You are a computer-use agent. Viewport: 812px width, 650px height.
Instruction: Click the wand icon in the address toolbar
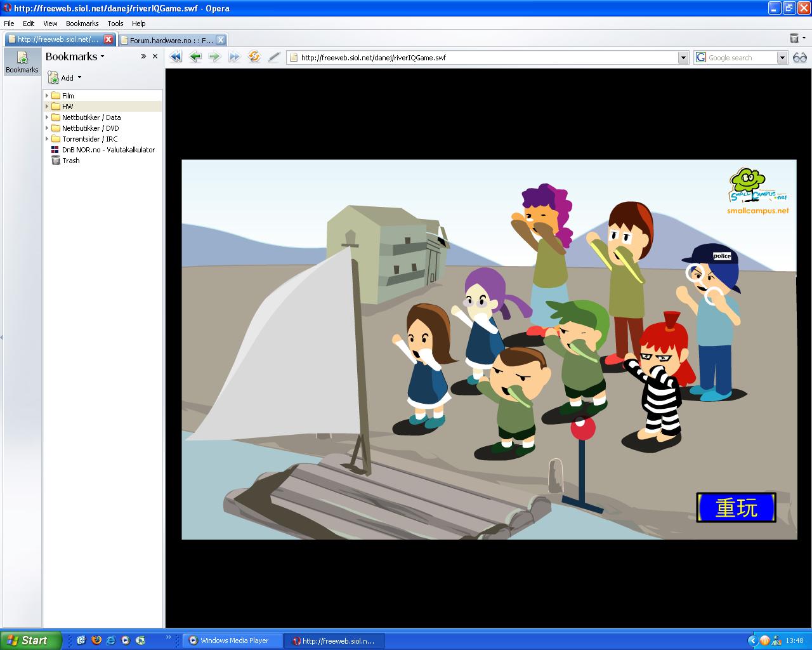click(274, 57)
